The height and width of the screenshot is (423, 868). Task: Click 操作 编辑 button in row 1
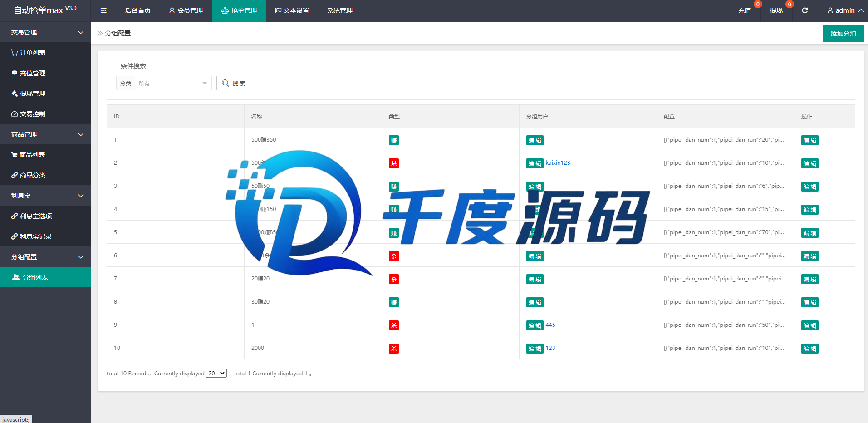coord(810,140)
